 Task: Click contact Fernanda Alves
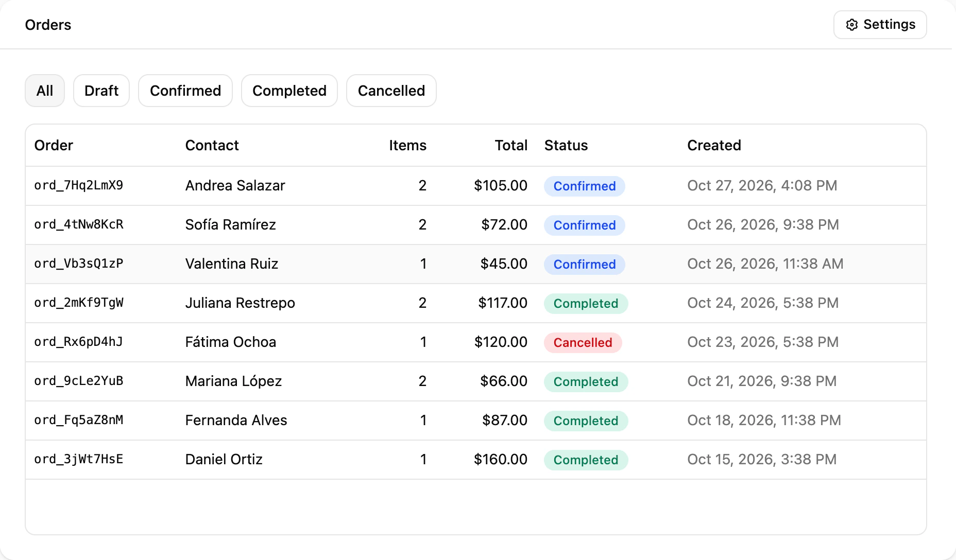[x=236, y=420]
